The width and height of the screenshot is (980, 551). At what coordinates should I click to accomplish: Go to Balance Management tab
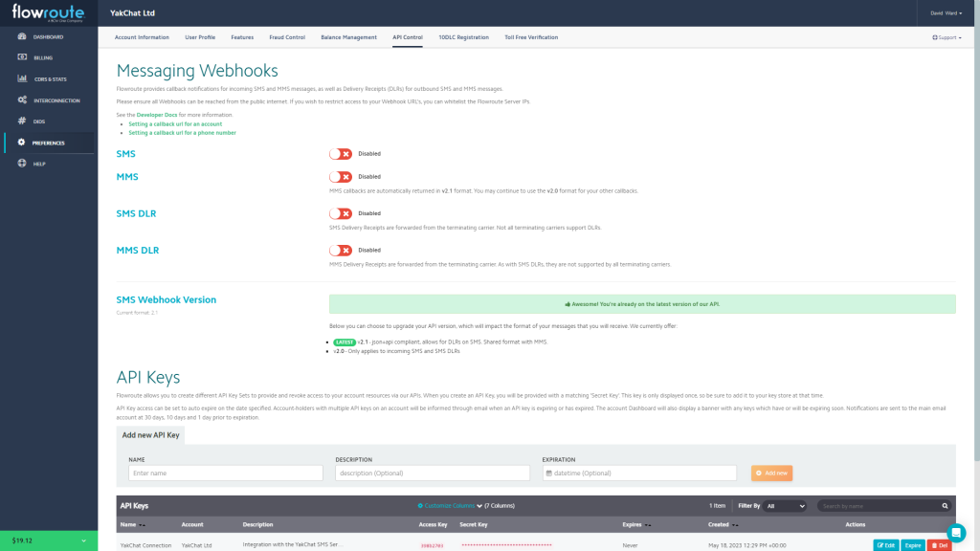pyautogui.click(x=348, y=37)
